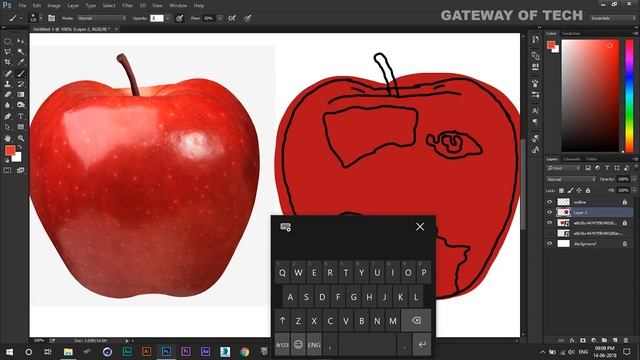Open File Explorer from taskbar

tap(68, 352)
